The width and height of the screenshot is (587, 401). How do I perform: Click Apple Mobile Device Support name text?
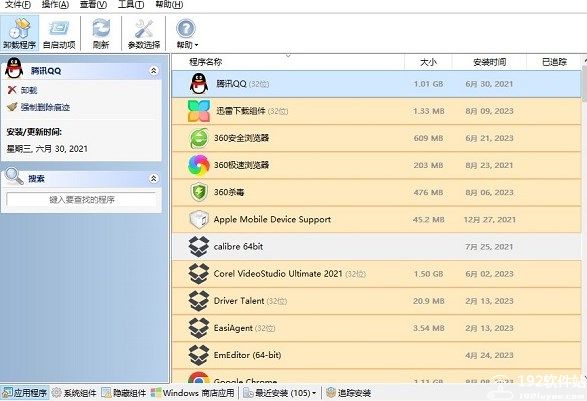(x=272, y=219)
